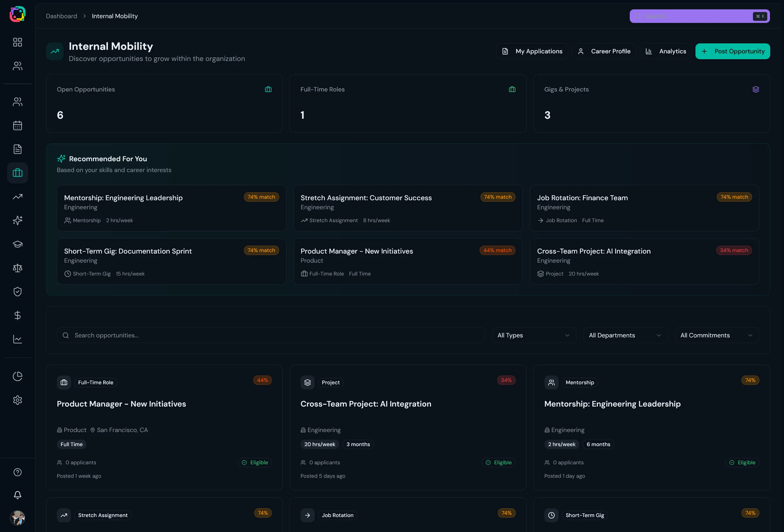This screenshot has height=532, width=784.
Task: Open the help question mark icon
Action: pyautogui.click(x=18, y=472)
